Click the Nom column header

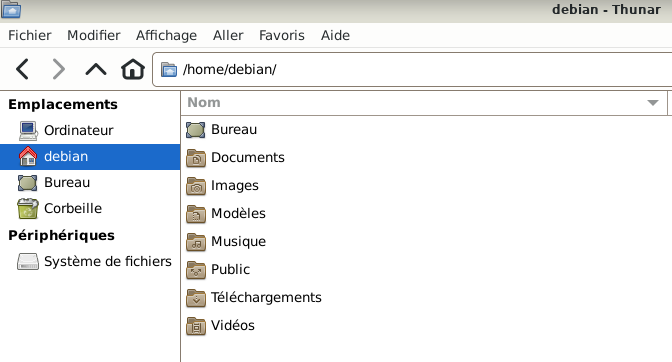tap(424, 103)
